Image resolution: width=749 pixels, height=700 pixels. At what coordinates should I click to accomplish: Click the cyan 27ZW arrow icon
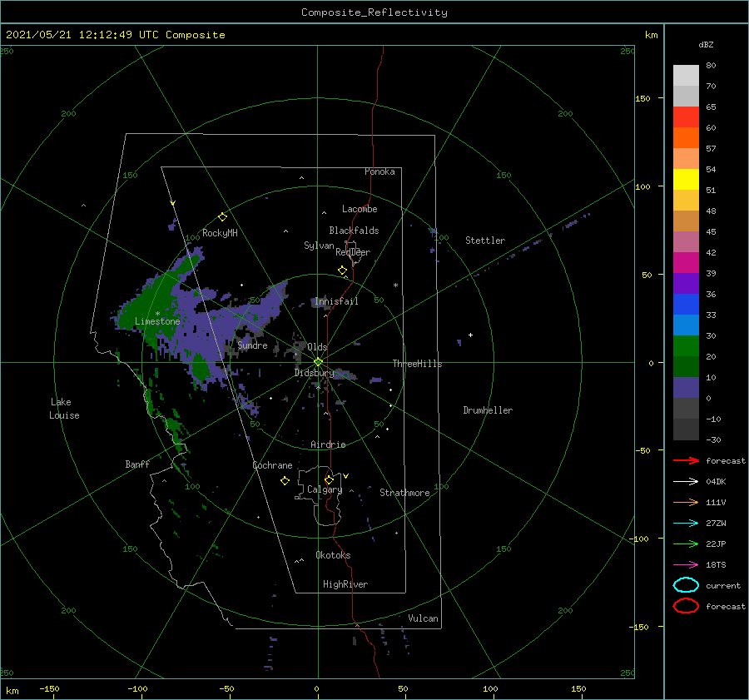pyautogui.click(x=686, y=524)
